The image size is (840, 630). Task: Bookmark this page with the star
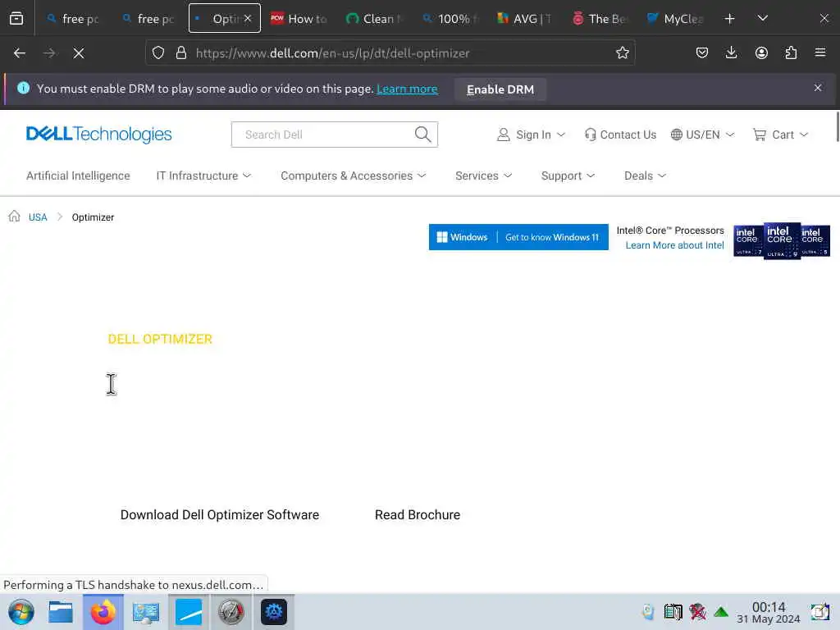pyautogui.click(x=622, y=53)
